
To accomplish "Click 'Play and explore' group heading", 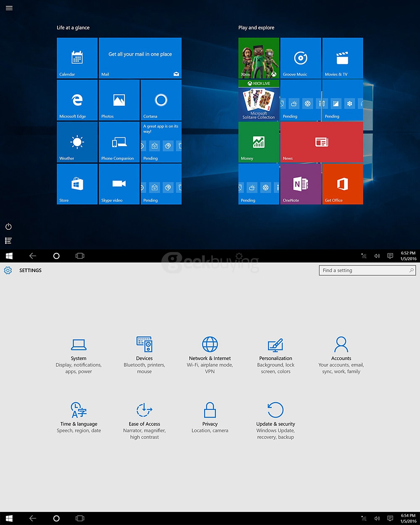I will click(x=256, y=28).
